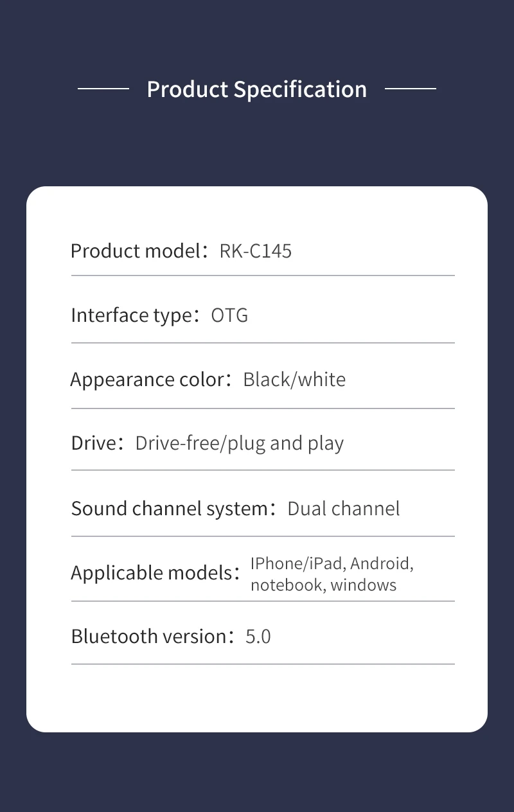
Task: Click the line left of the heading
Action: coord(103,89)
